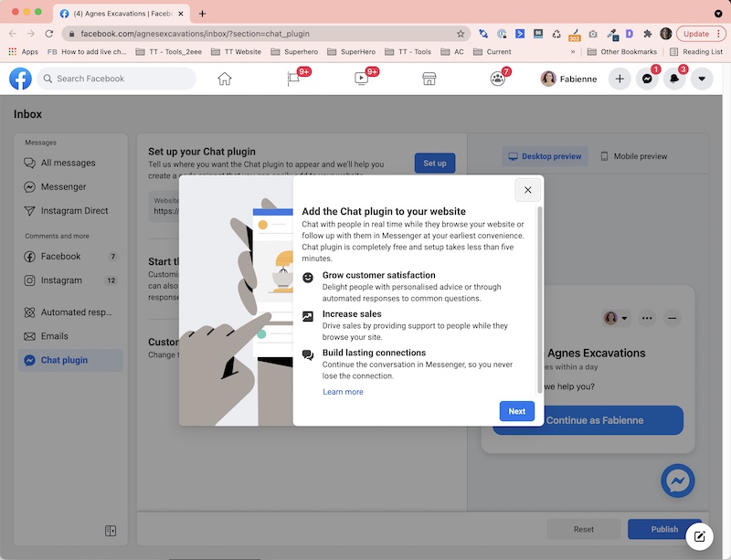Open the Facebook Home feed icon
The image size is (731, 560).
pos(224,79)
